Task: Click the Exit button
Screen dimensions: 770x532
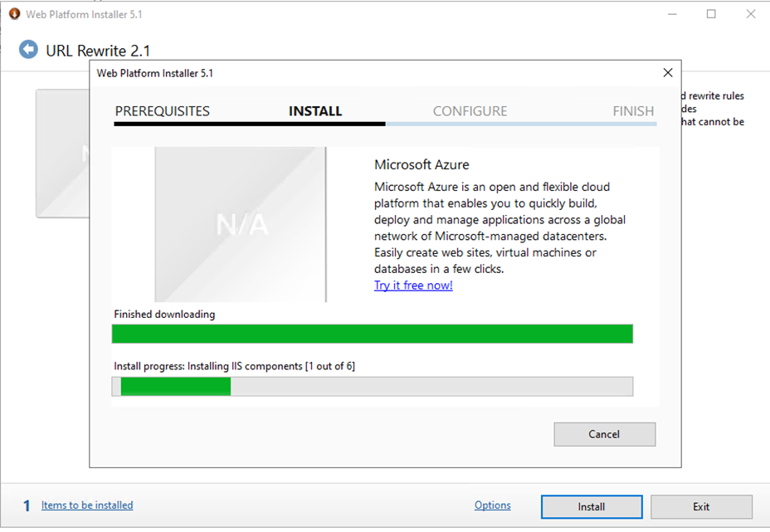Action: click(701, 507)
